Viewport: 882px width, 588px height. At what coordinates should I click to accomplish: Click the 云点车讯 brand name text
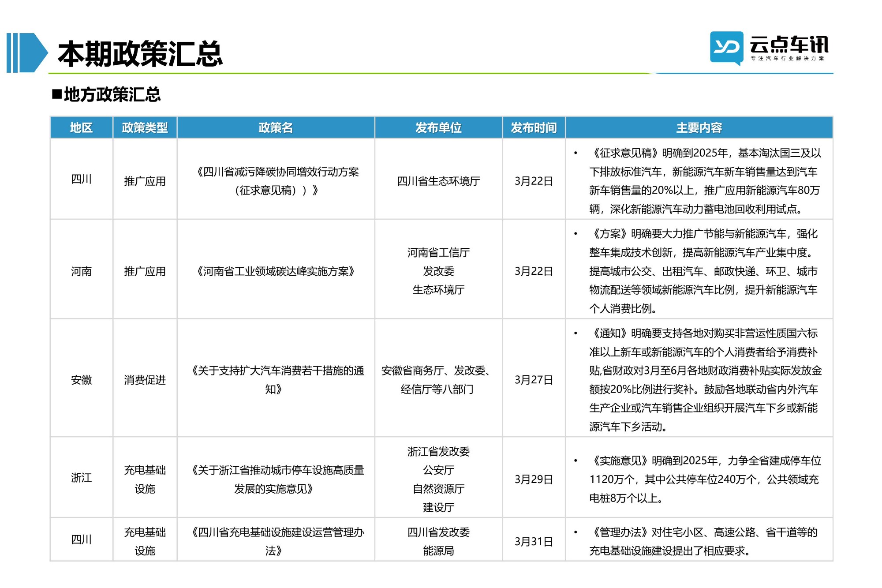[x=789, y=44]
